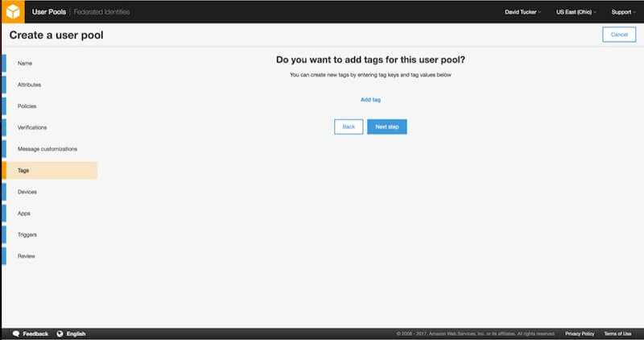The image size is (644, 340).
Task: Click the Back button
Action: pyautogui.click(x=349, y=126)
